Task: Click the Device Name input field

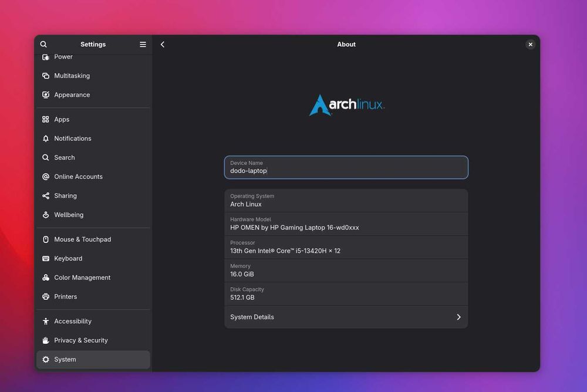Action: pos(346,167)
